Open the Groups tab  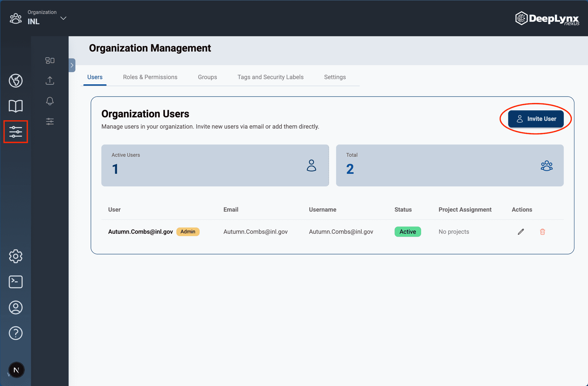(x=207, y=77)
